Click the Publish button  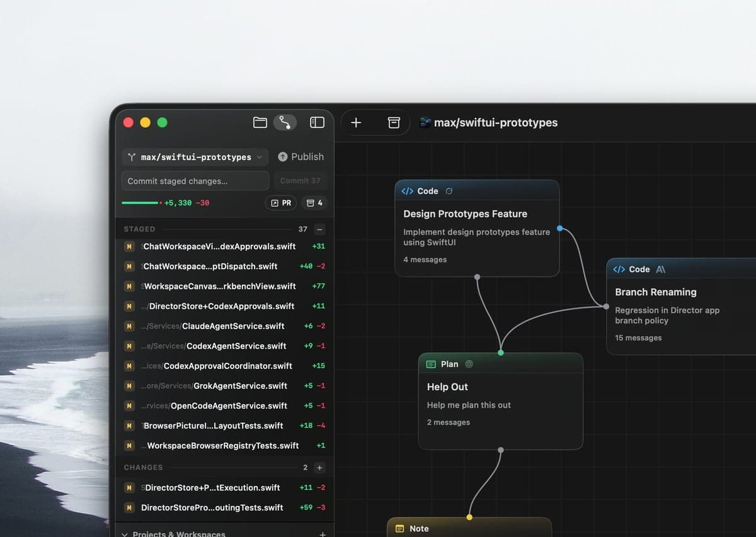tap(301, 157)
